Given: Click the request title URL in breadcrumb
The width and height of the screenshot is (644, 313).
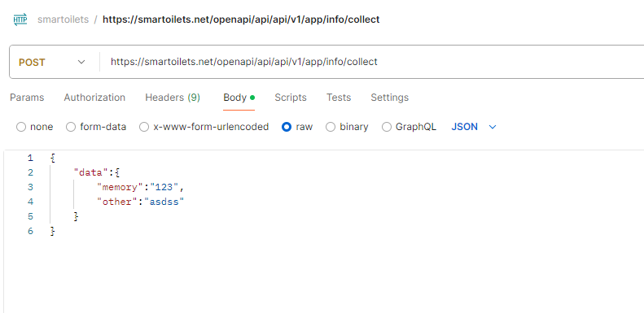Looking at the screenshot, I should 241,20.
